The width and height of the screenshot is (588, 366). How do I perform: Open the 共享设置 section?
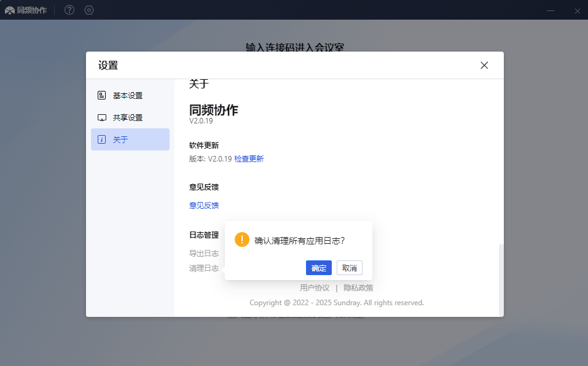pos(127,118)
